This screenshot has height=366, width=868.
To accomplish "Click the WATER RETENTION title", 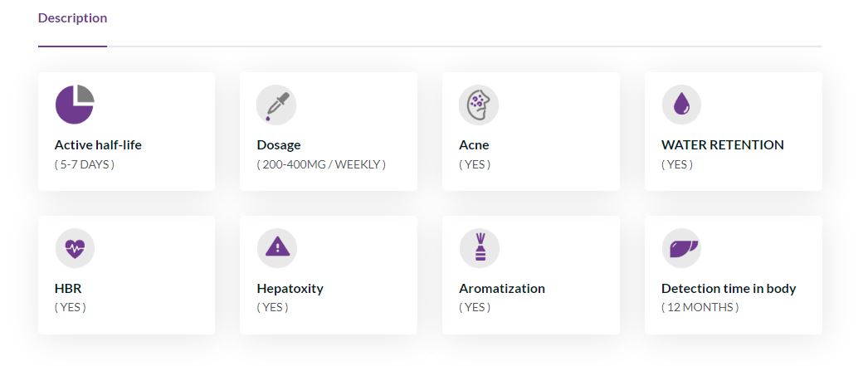I will pyautogui.click(x=723, y=145).
